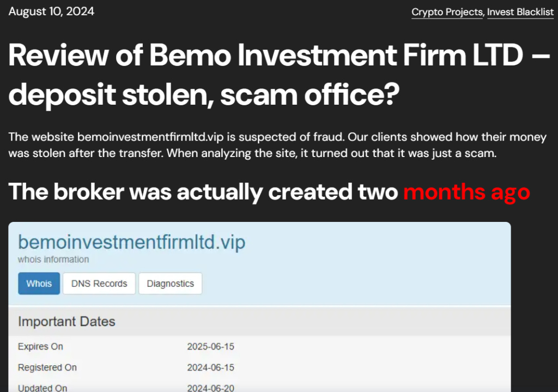This screenshot has width=558, height=392.
Task: Open the Crypto Projects category link
Action: click(447, 12)
